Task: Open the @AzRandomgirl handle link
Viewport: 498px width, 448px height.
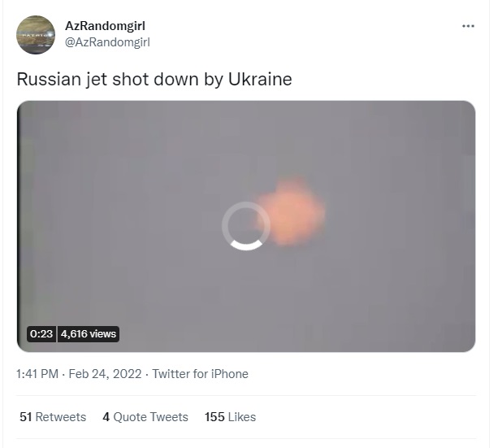Action: pos(107,42)
